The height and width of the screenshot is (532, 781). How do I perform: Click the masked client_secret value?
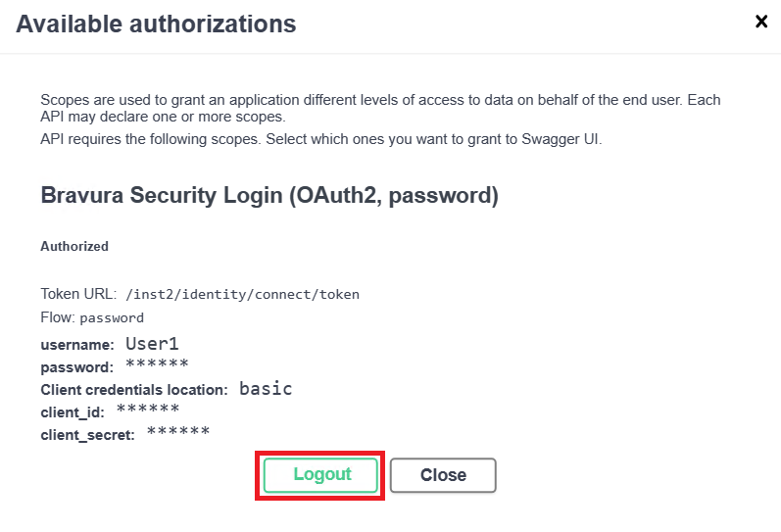[x=178, y=432]
